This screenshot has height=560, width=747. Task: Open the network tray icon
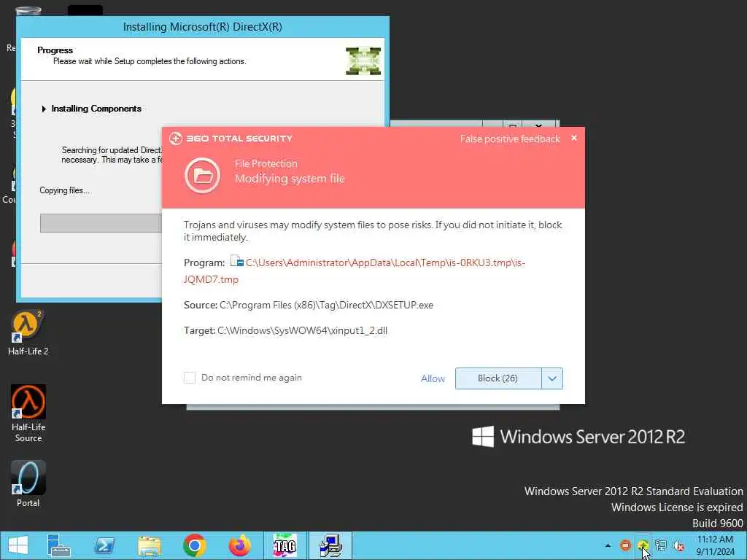[660, 545]
